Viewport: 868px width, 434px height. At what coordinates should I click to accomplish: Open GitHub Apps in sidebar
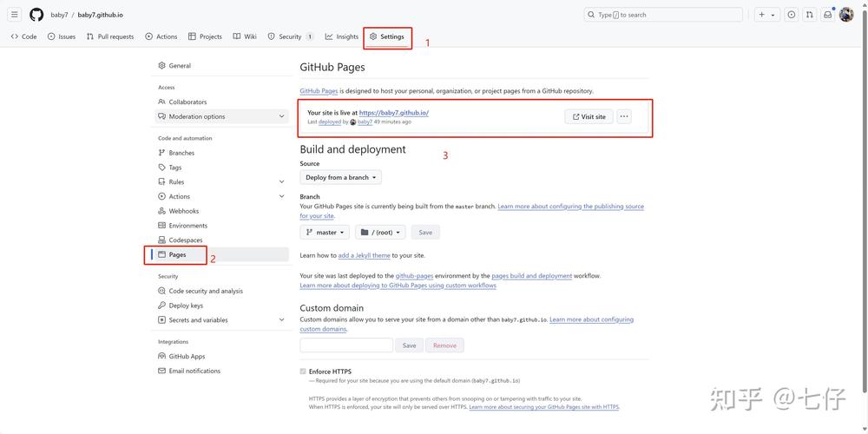tap(221, 357)
